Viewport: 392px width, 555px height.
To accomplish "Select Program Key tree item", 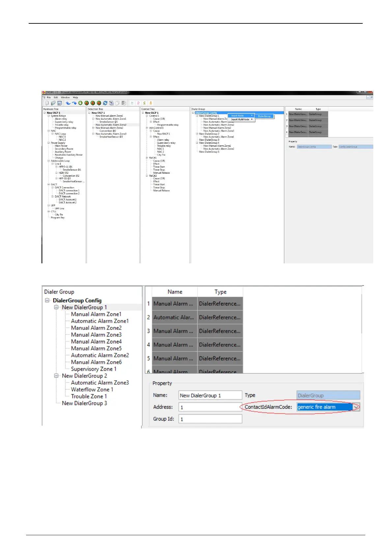I will click(x=58, y=218).
